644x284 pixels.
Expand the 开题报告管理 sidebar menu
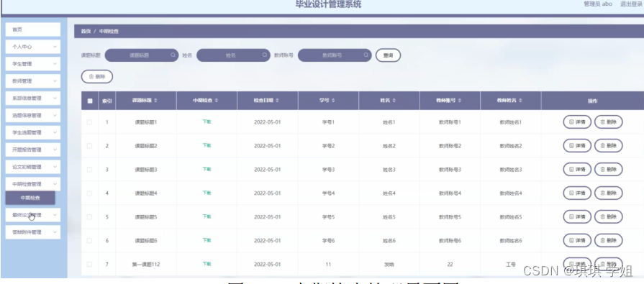pyautogui.click(x=33, y=150)
